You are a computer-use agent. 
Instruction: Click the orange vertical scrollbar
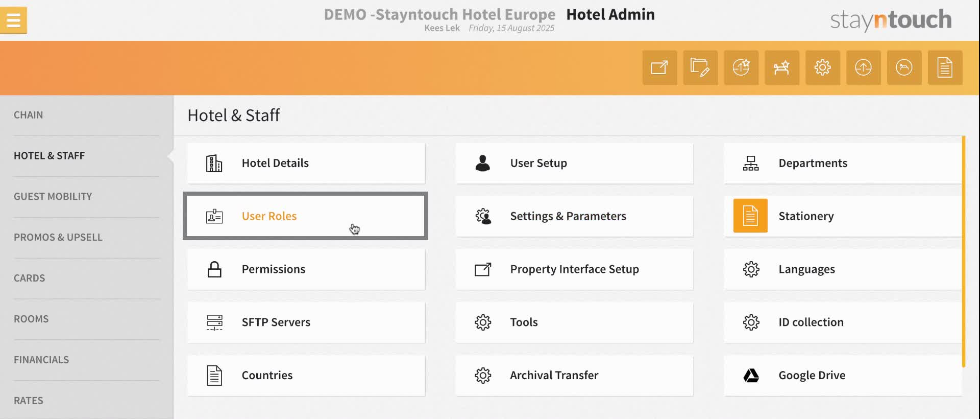[964, 251]
